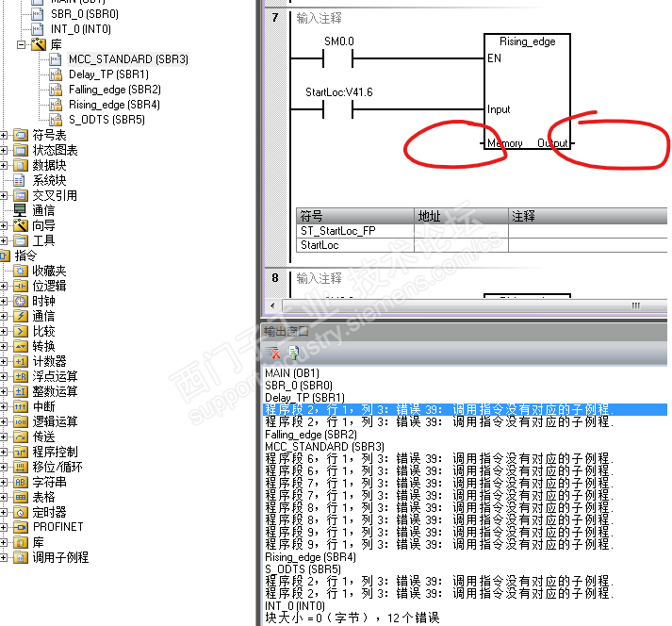The height and width of the screenshot is (626, 672).
Task: Click the 通信 computer icon in the project tree
Action: pyautogui.click(x=20, y=210)
